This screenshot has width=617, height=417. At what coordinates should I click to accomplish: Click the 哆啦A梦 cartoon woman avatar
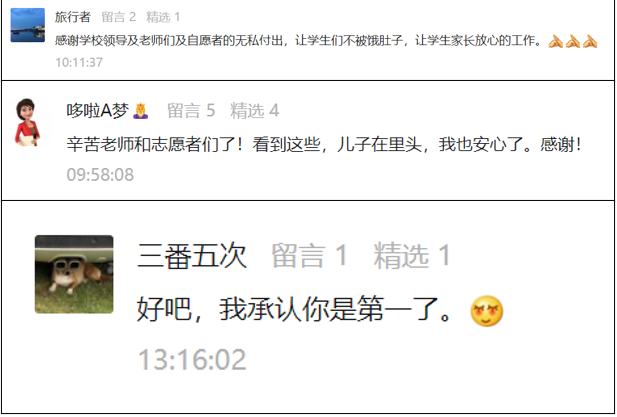(28, 122)
